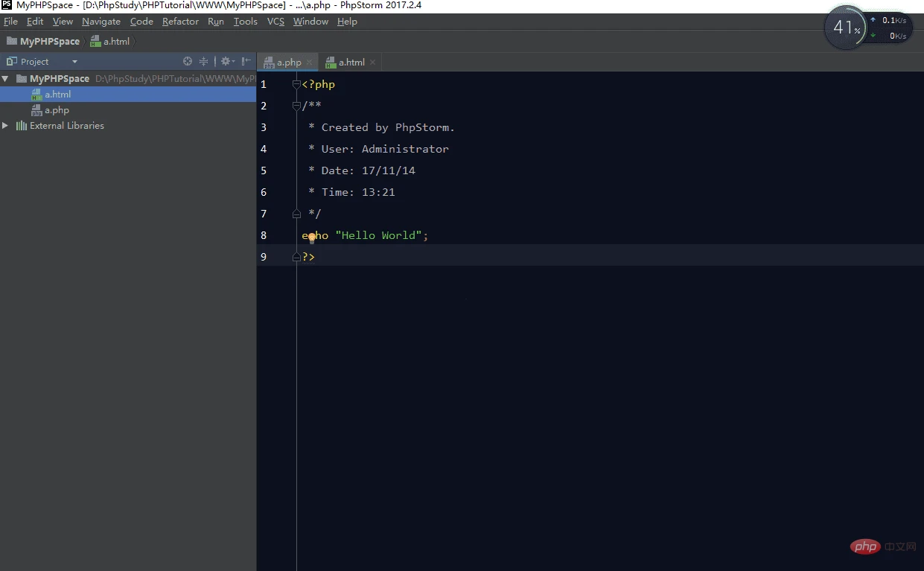Click MyPHPSpace in the navigation breadcrumb

coord(49,42)
